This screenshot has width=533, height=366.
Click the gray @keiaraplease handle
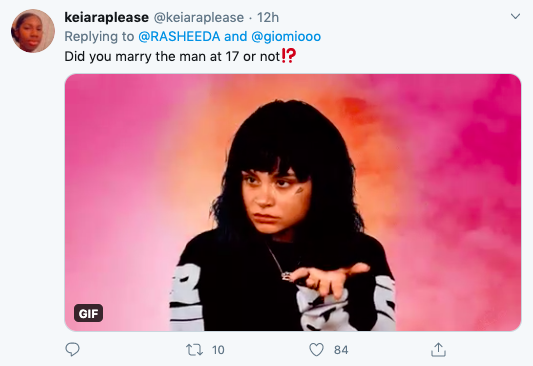[199, 17]
